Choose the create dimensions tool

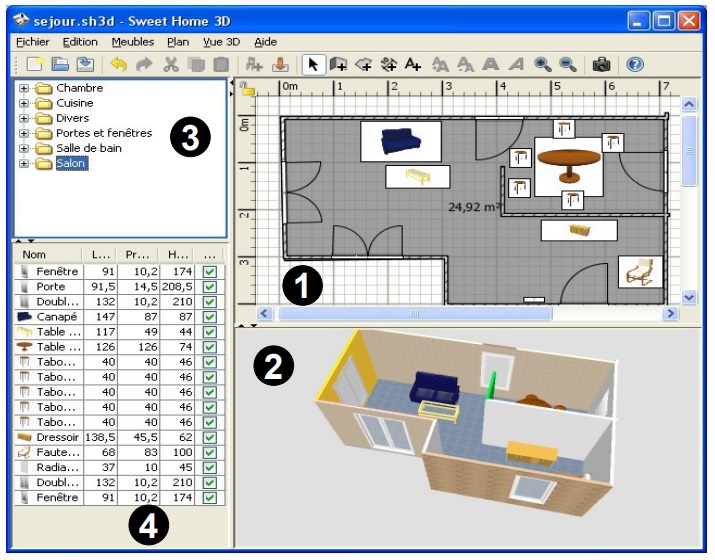coord(388,64)
